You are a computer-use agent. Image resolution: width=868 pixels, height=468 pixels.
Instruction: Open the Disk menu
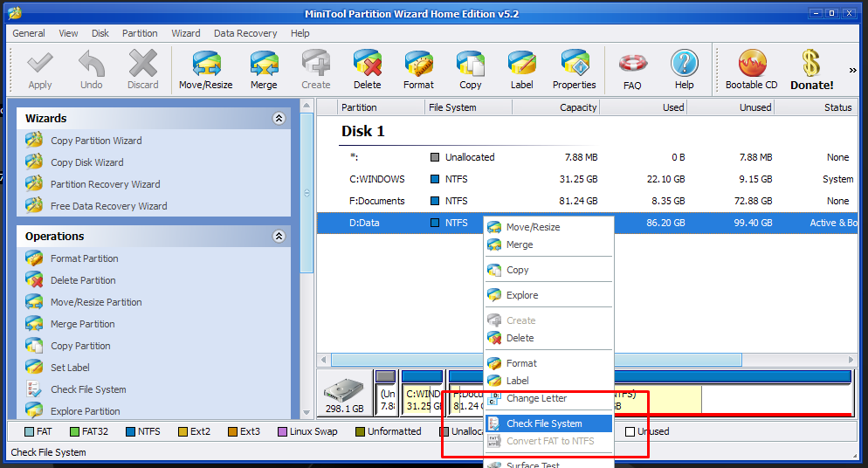click(100, 33)
